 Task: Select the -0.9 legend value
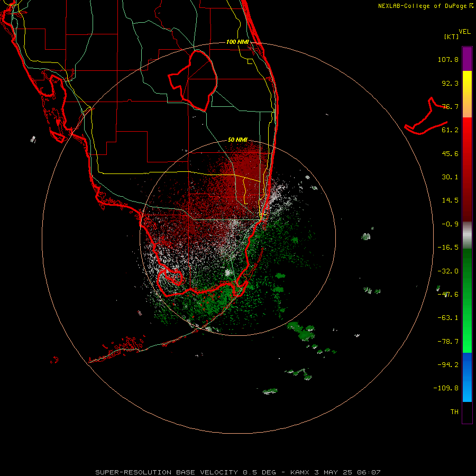click(x=450, y=224)
